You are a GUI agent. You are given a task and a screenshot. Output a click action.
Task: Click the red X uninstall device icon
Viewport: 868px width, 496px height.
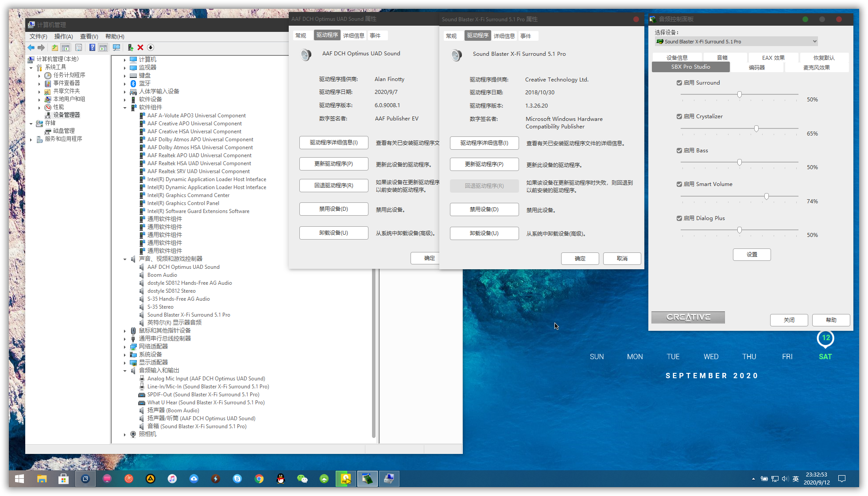140,47
